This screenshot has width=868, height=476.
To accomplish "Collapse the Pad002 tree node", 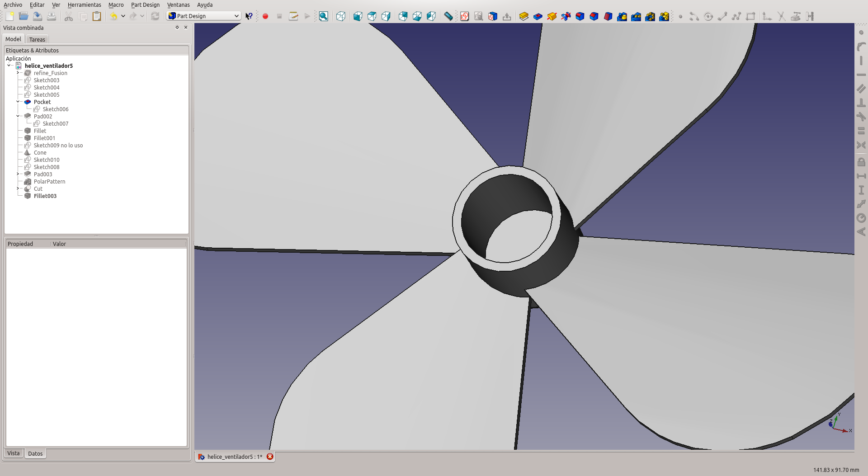I will pos(18,116).
